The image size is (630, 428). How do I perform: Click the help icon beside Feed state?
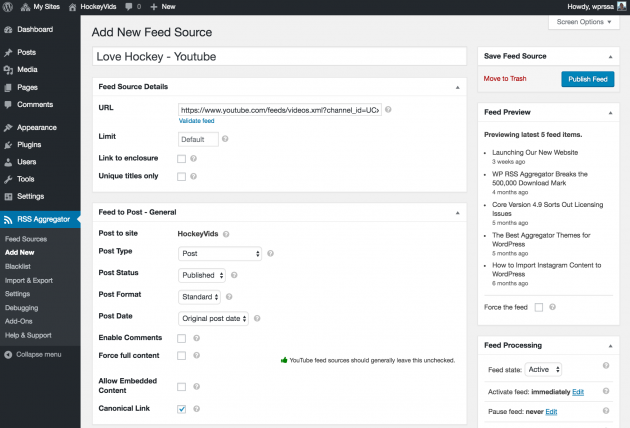[606, 365]
